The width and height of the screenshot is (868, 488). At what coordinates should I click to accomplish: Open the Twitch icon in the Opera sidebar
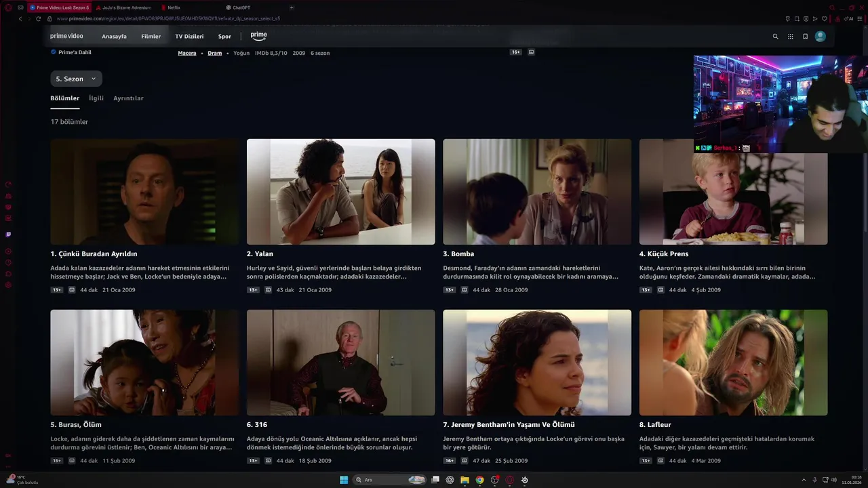pos(8,235)
